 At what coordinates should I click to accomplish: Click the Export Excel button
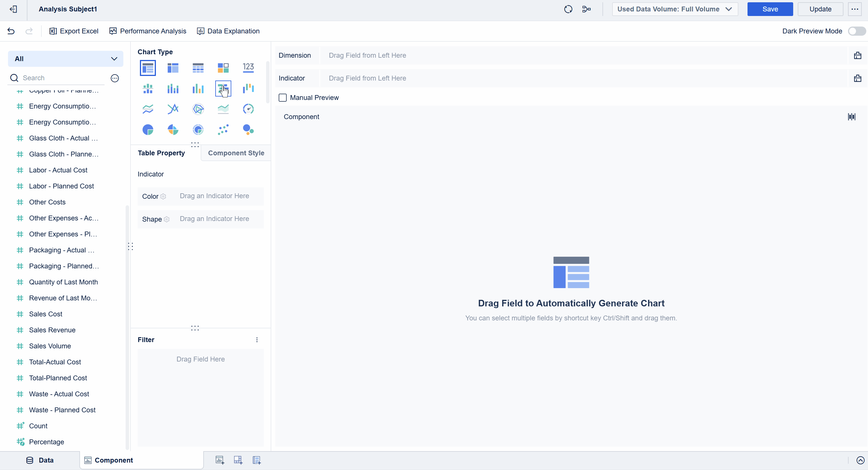click(74, 31)
